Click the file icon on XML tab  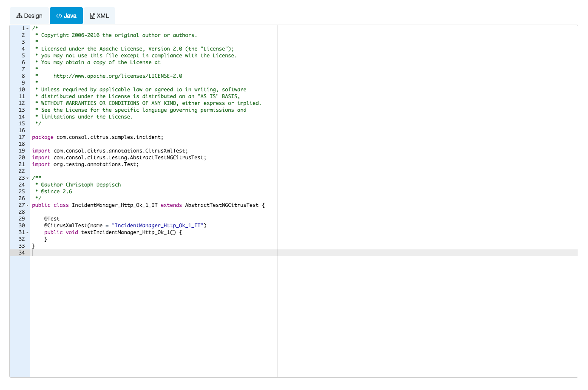pyautogui.click(x=92, y=16)
